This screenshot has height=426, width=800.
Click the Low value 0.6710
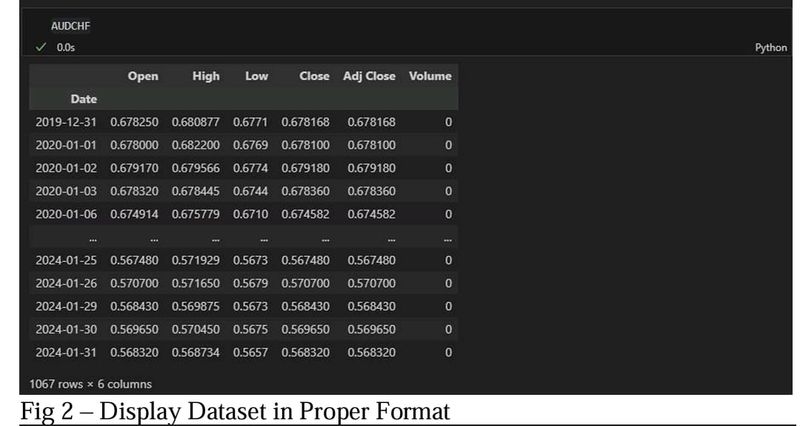pyautogui.click(x=251, y=214)
